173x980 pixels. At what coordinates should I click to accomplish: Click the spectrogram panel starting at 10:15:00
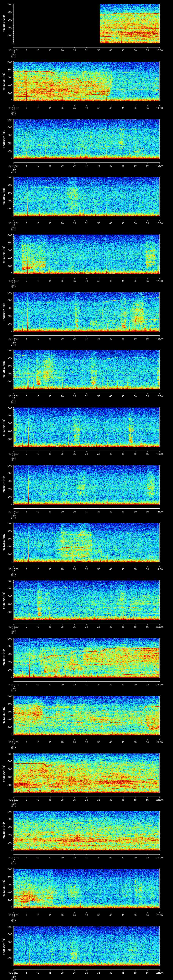(86, 369)
